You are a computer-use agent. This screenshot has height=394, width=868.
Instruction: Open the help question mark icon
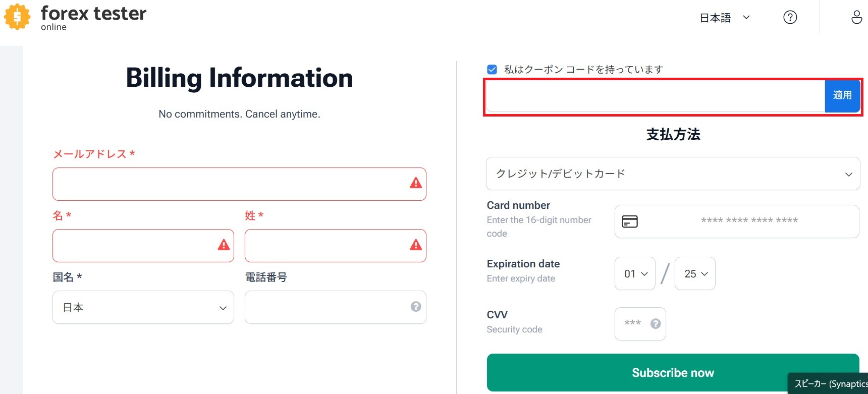(x=790, y=18)
